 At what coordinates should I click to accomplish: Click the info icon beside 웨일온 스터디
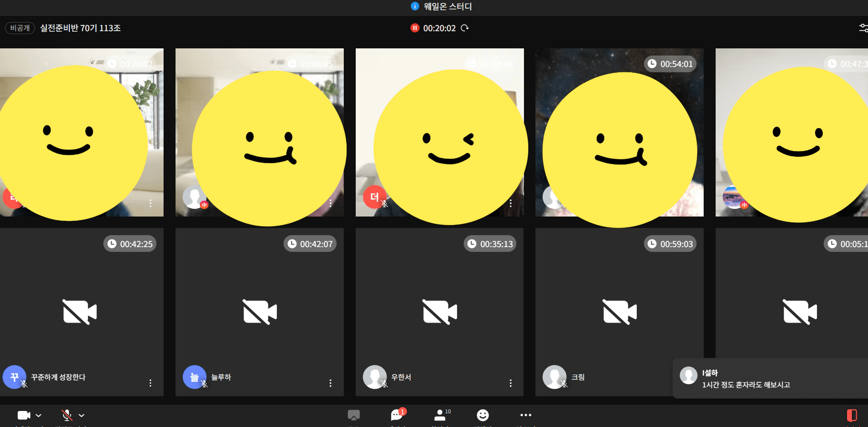[x=415, y=6]
